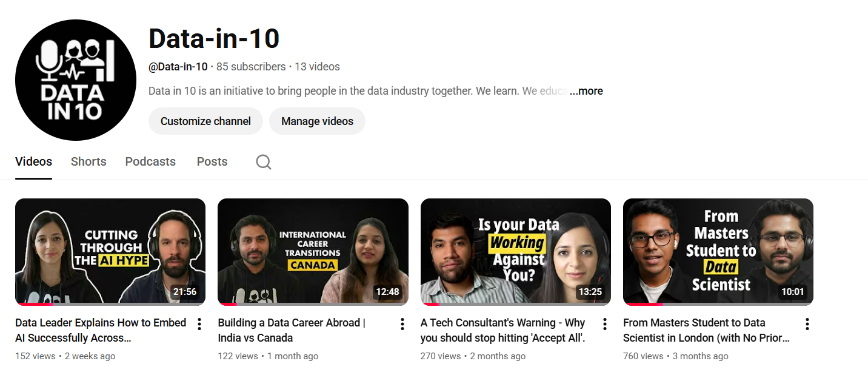The height and width of the screenshot is (392, 868).
Task: Open options menu for 'Building a Data Career Abroad'
Action: click(x=402, y=324)
